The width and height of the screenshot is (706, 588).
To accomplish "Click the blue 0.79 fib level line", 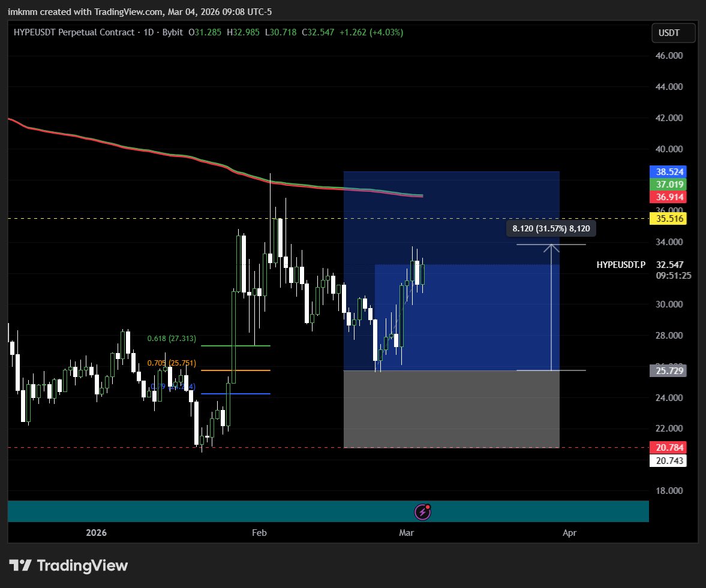I will click(236, 394).
